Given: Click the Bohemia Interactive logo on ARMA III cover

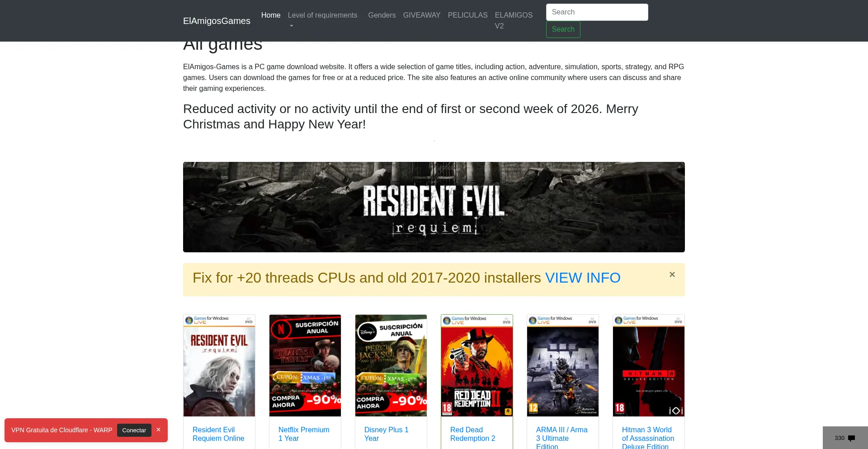Looking at the screenshot, I should 586,410.
